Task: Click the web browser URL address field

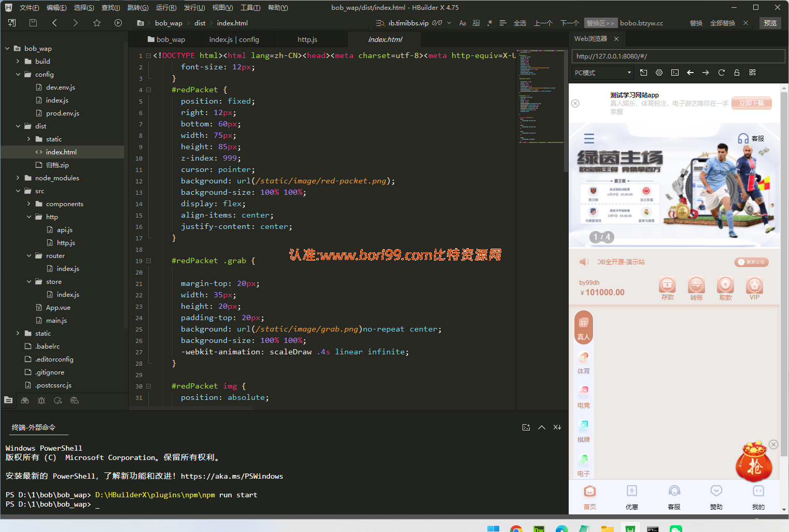Action: pos(678,56)
